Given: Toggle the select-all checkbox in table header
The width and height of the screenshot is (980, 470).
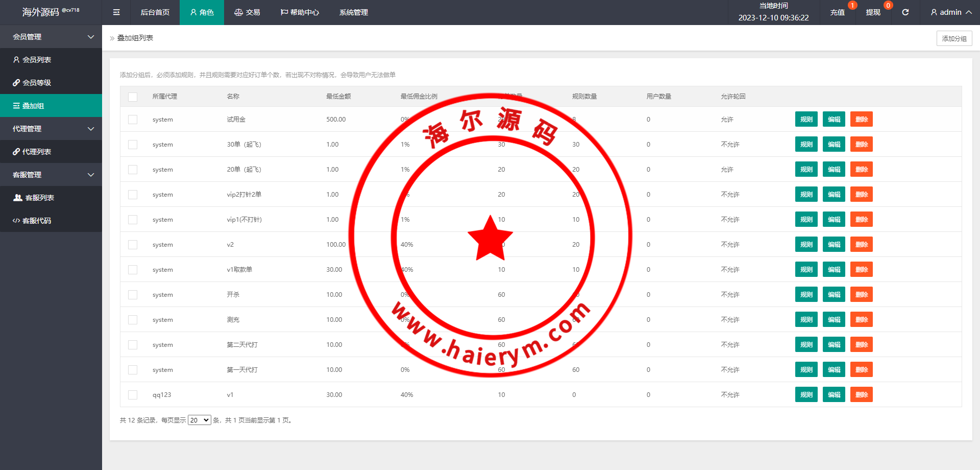Looking at the screenshot, I should point(133,97).
